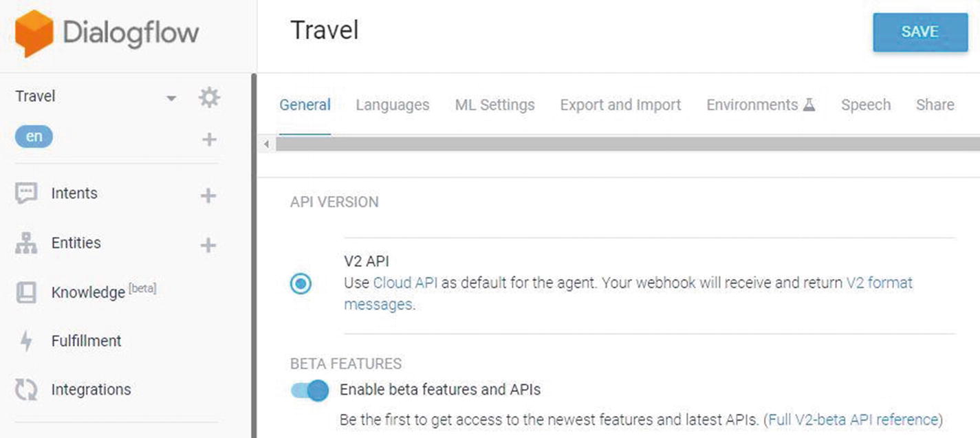
Task: Open the Export and Import tab
Action: [620, 105]
